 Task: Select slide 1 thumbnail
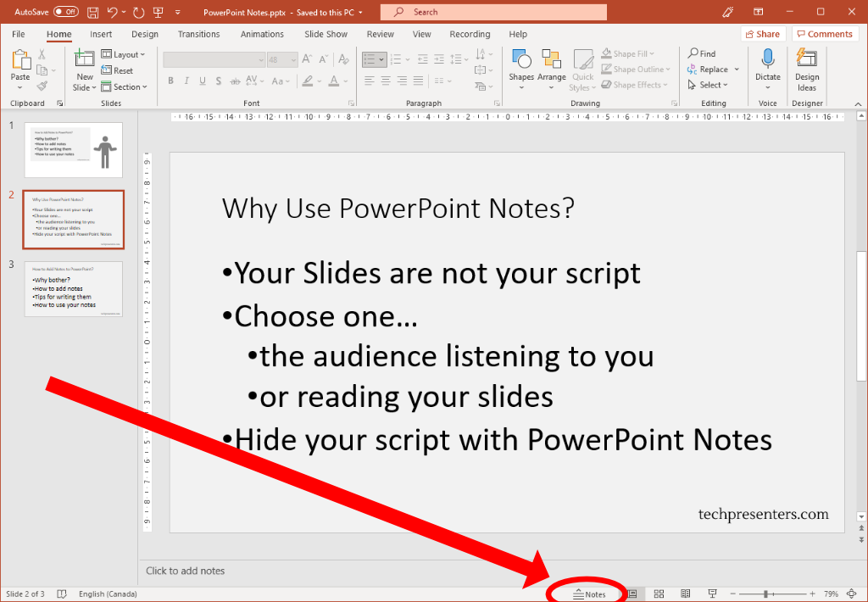[74, 149]
